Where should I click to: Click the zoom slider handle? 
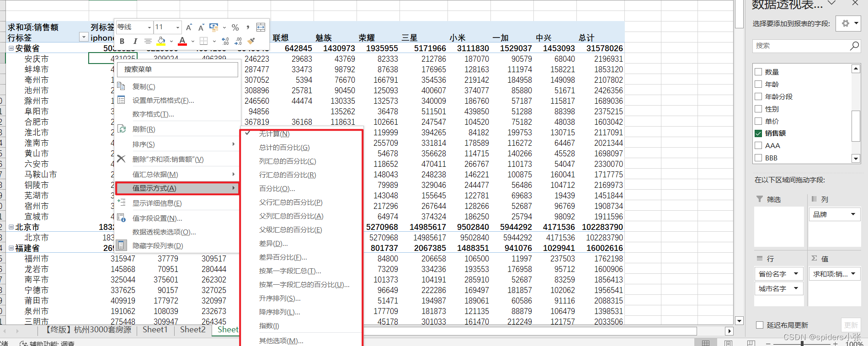coord(802,343)
